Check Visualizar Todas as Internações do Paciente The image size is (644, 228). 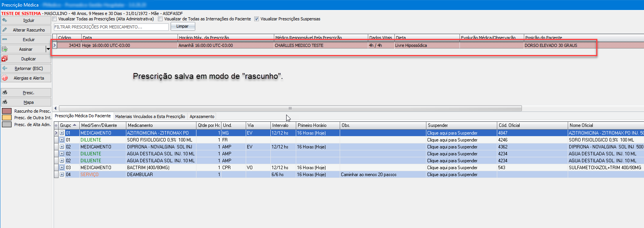(160, 19)
